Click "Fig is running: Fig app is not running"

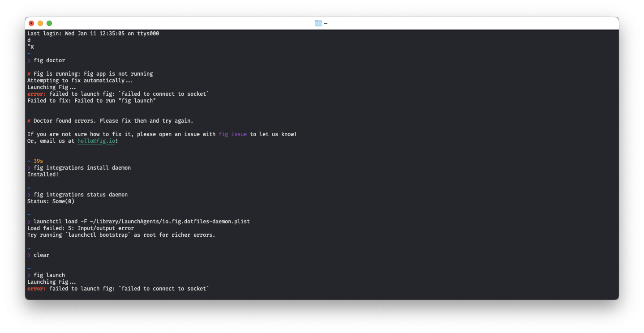(x=93, y=74)
